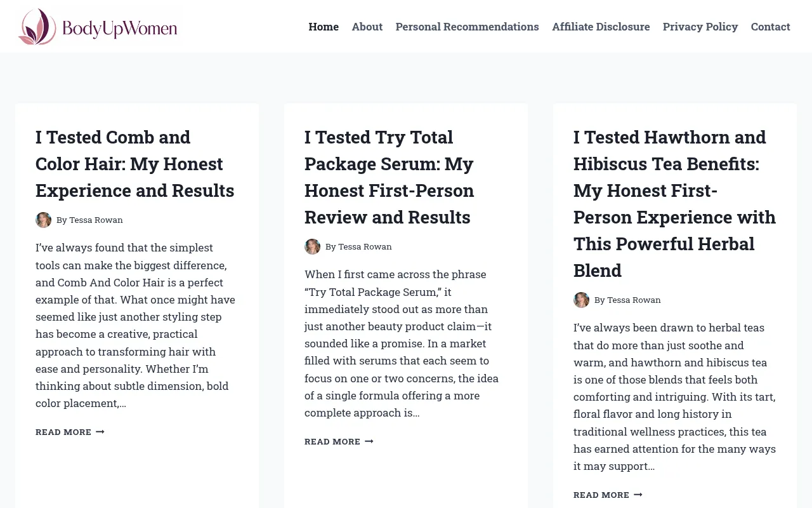This screenshot has height=508, width=812.
Task: Click the arrow icon after Tea post Read More
Action: point(638,495)
